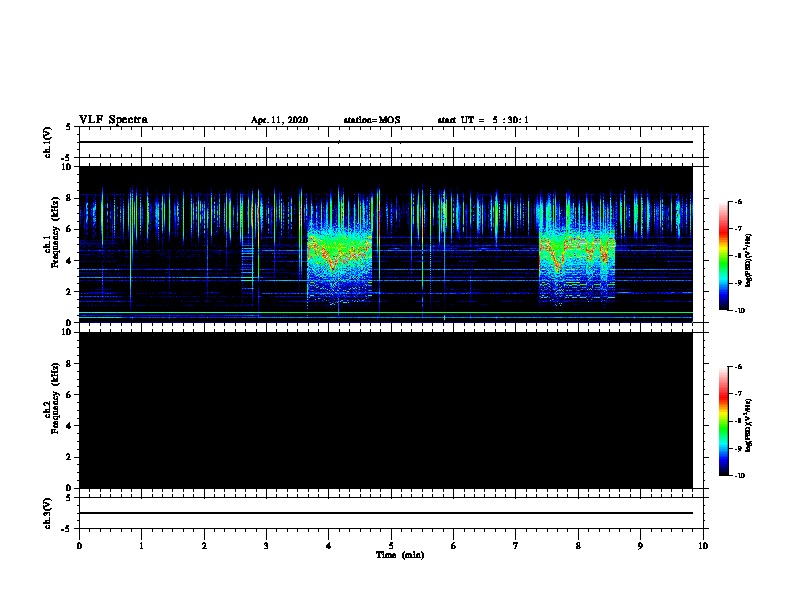Screen dimensions: 792x612
Task: Click time axis tick label "7"
Action: (516, 546)
